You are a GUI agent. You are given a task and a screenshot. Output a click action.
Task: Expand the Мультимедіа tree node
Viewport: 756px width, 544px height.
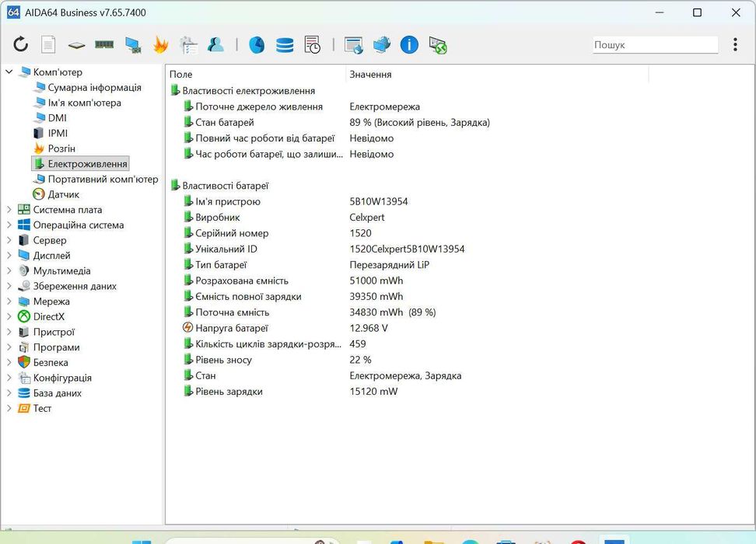tap(9, 271)
